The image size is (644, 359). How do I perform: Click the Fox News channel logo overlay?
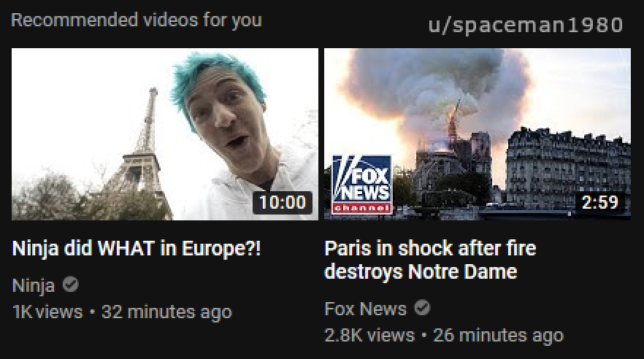click(362, 184)
